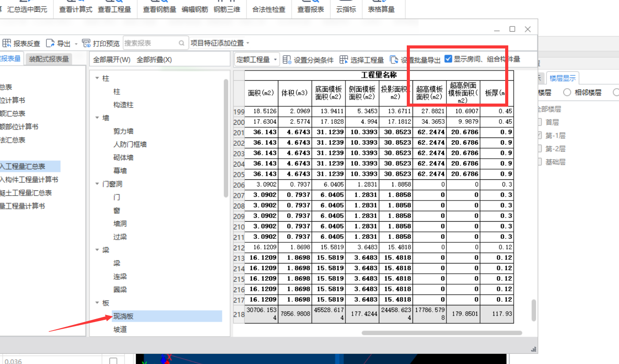The image size is (619, 364).
Task: Toggle the 基础层 floor checkbox
Action: [x=539, y=162]
